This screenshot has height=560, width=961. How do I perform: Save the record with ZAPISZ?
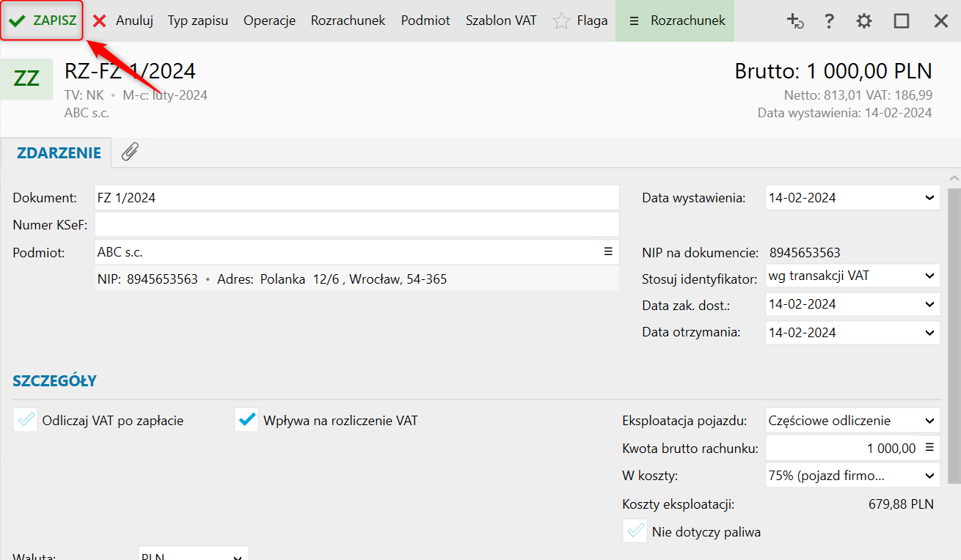coord(43,21)
